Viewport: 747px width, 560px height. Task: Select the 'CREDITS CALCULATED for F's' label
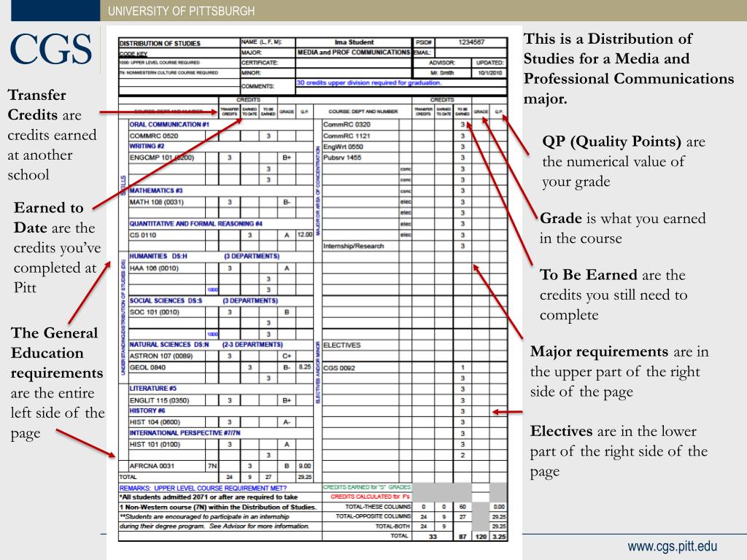(x=370, y=497)
